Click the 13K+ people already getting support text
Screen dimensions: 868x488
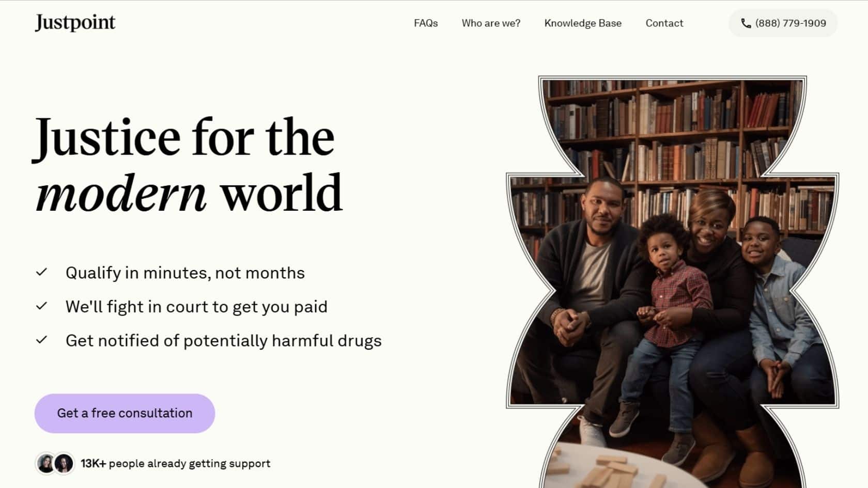coord(175,464)
